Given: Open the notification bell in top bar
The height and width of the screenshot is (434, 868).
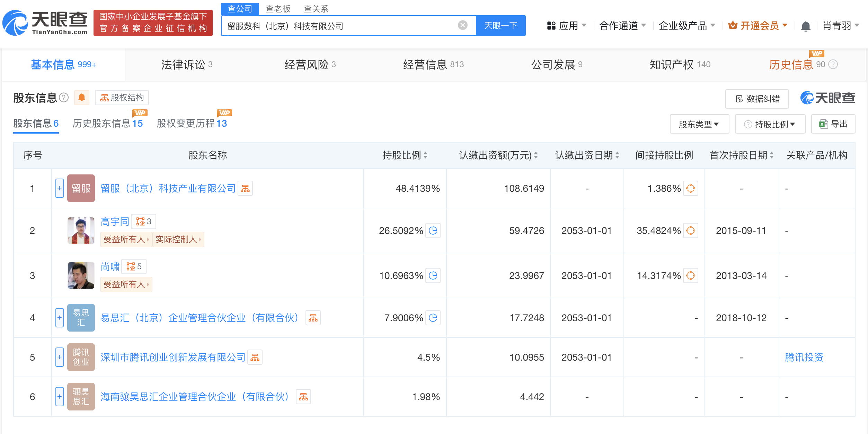Looking at the screenshot, I should [x=806, y=26].
